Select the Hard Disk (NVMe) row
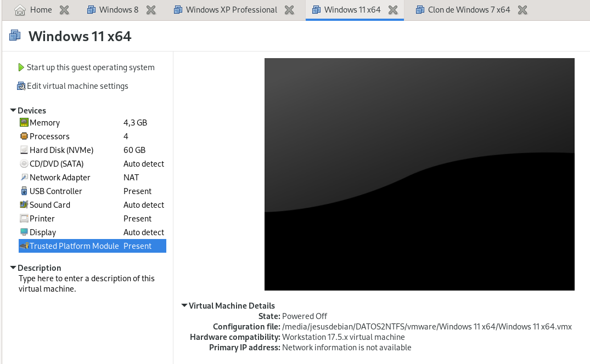590x364 pixels. click(x=92, y=150)
